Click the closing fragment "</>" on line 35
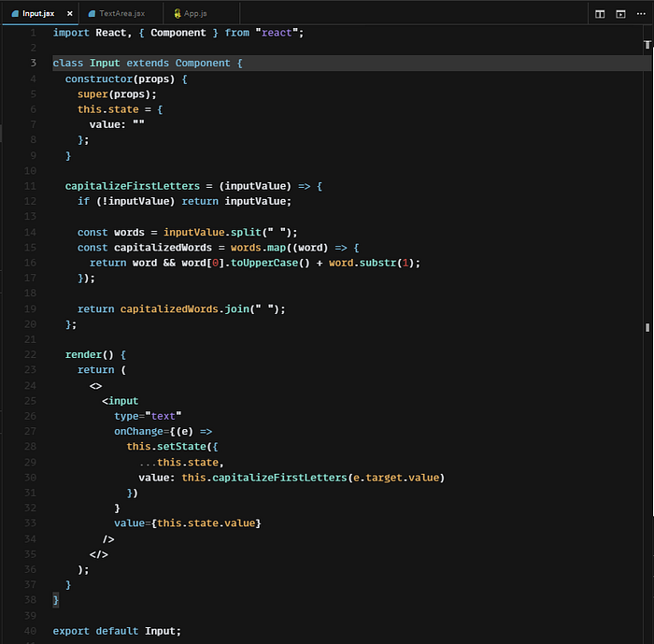 [x=99, y=554]
